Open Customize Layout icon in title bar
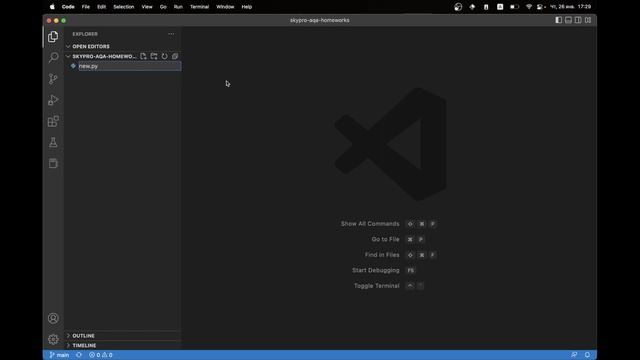The width and height of the screenshot is (640, 360). click(x=588, y=20)
